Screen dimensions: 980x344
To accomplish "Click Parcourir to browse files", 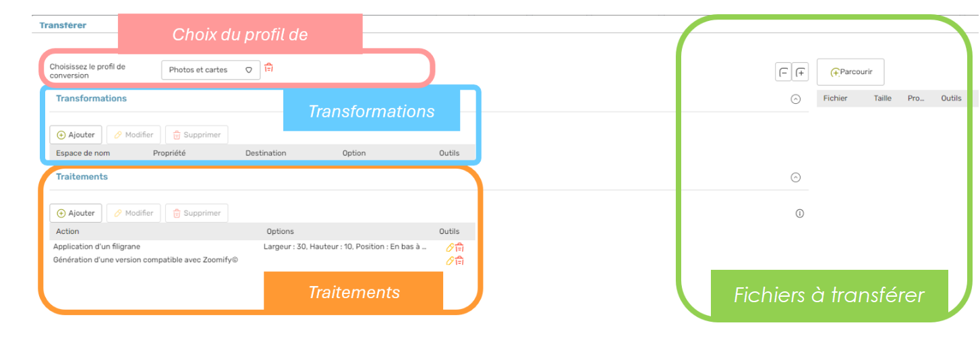I will [851, 72].
